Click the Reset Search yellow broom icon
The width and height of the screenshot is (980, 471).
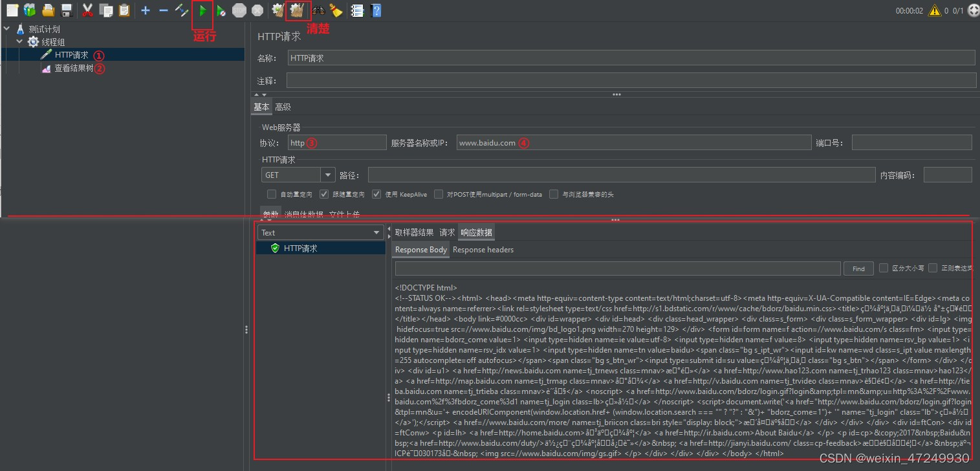(x=336, y=10)
